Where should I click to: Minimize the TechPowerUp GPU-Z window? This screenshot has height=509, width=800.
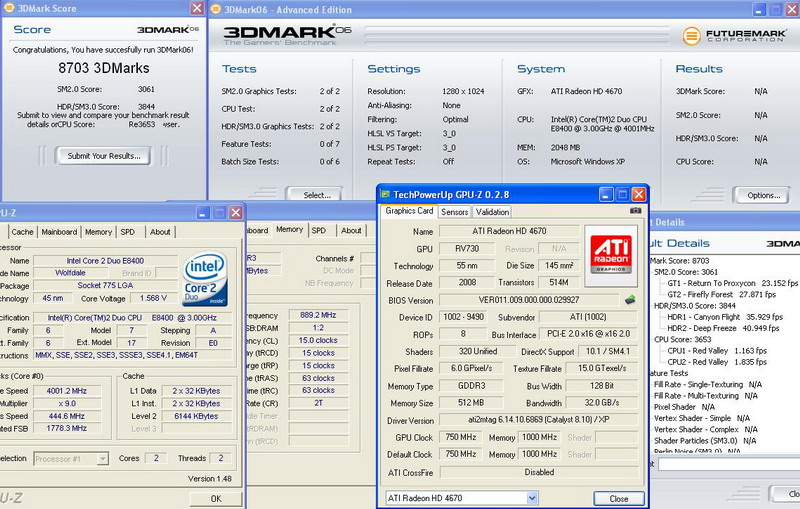click(x=606, y=194)
